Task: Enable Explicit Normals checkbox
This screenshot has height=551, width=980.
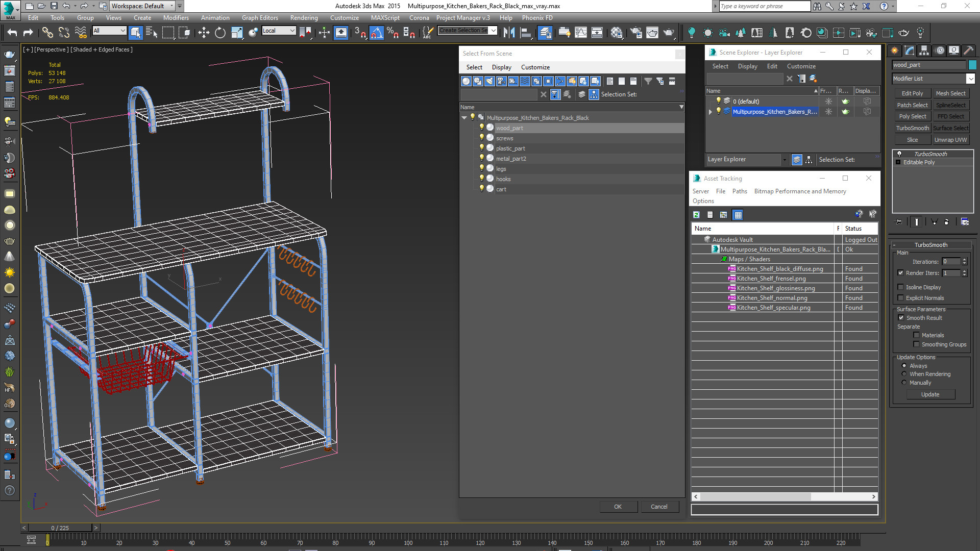Action: click(901, 298)
